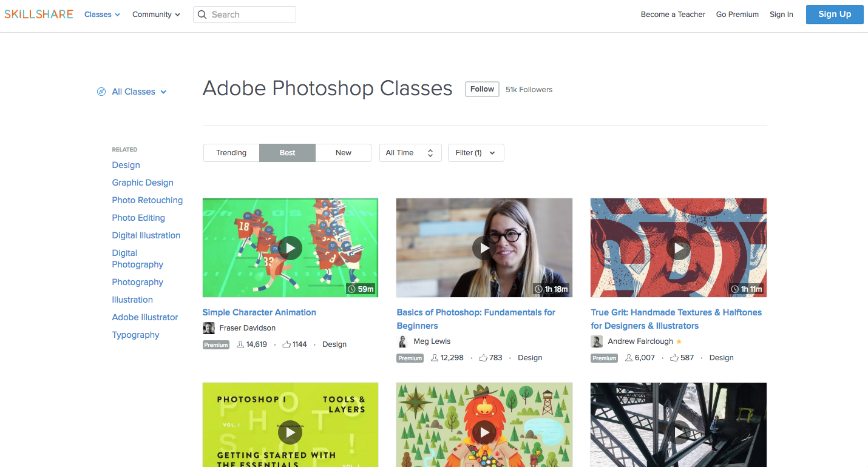Open the Photo Editing related category
Viewport: 868px width, 467px height.
click(138, 218)
